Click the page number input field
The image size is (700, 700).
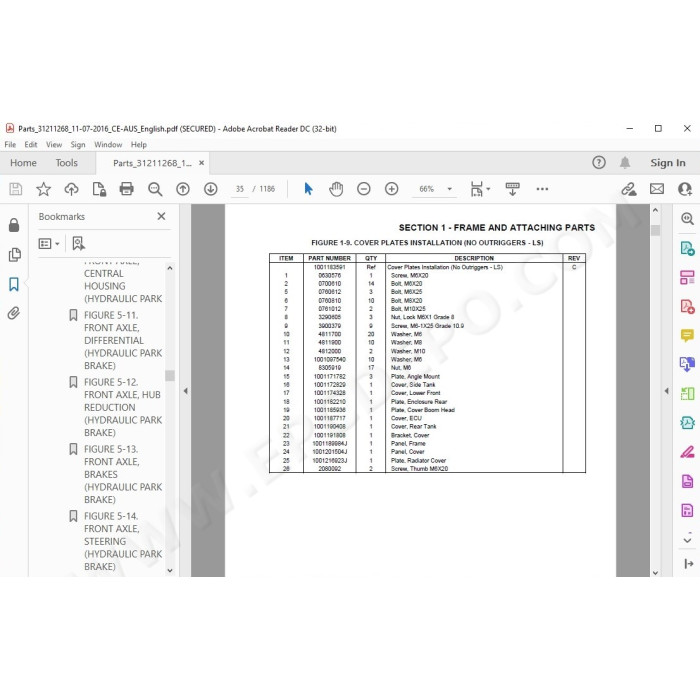240,189
